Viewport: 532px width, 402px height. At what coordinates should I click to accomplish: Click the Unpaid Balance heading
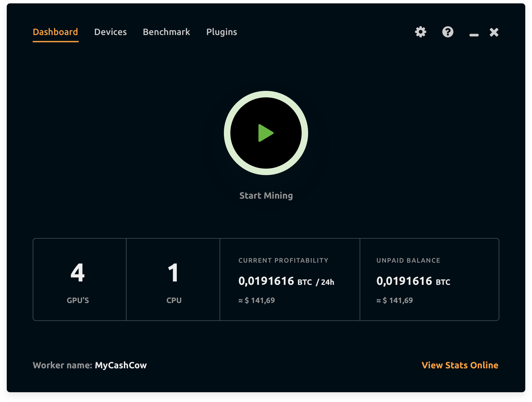[x=408, y=260]
